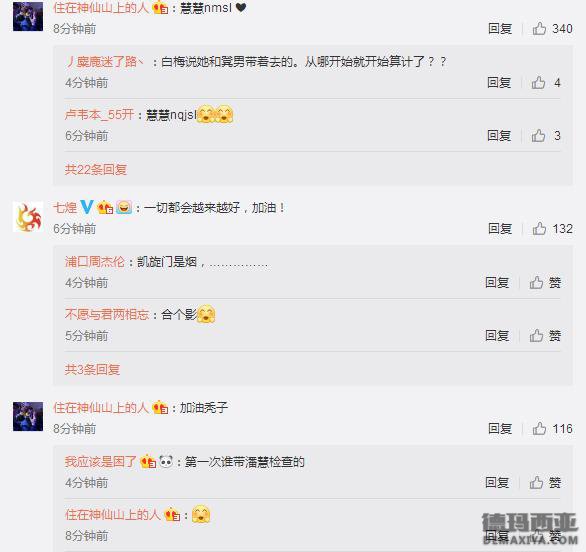
Task: Reply to 浦口周杰伦's 凯旋门是烟 comment
Action: click(x=497, y=283)
